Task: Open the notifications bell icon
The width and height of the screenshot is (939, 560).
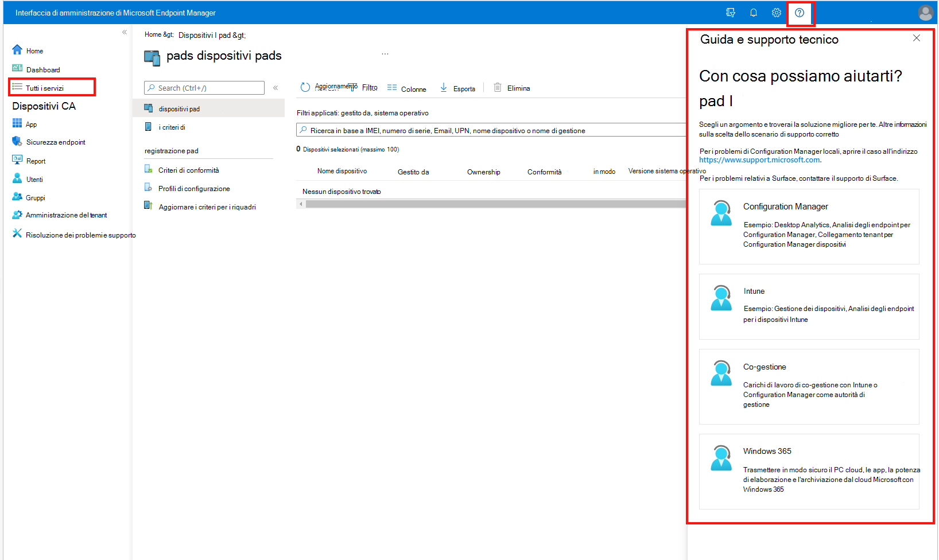Action: point(754,13)
